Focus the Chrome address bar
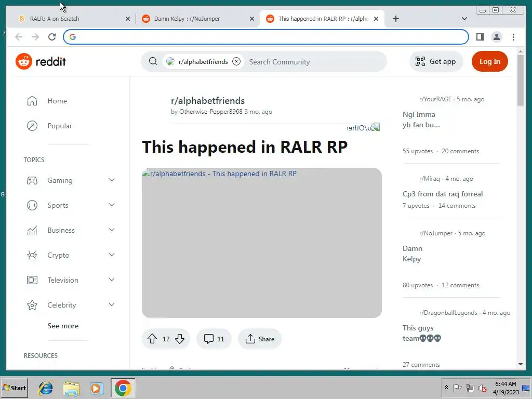532x399 pixels. coord(265,37)
